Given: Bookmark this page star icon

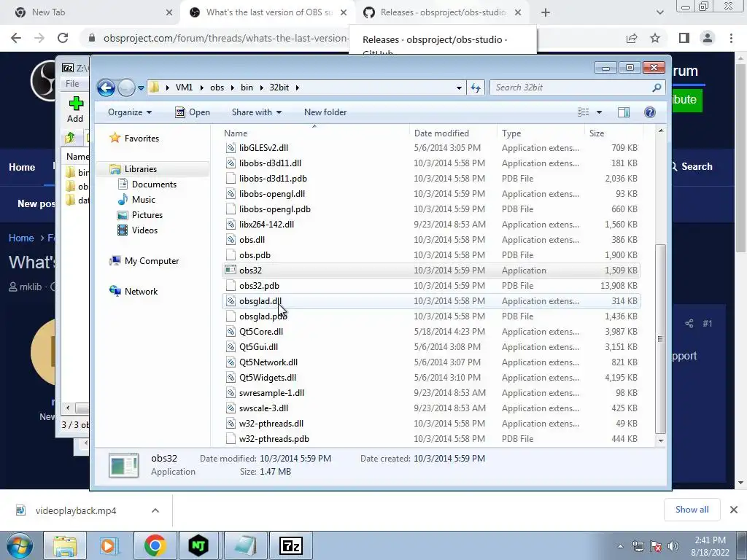Looking at the screenshot, I should pyautogui.click(x=655, y=38).
